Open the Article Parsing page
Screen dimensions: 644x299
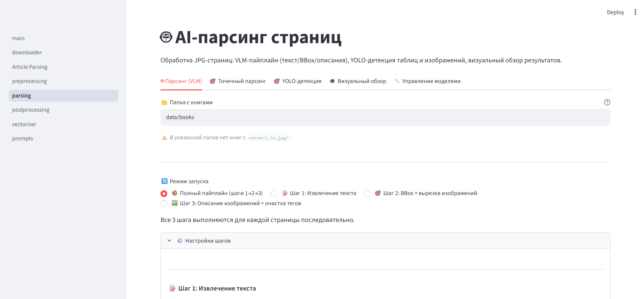pos(64,67)
